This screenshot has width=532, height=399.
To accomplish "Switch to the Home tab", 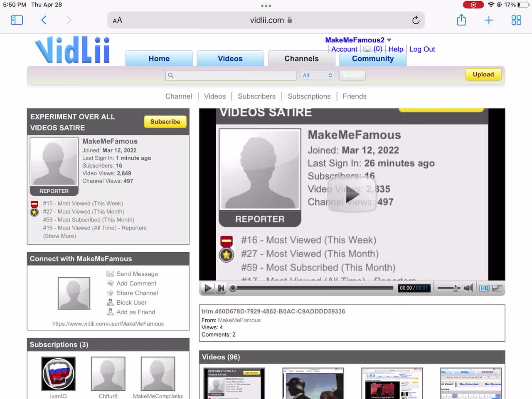I will coord(159,59).
